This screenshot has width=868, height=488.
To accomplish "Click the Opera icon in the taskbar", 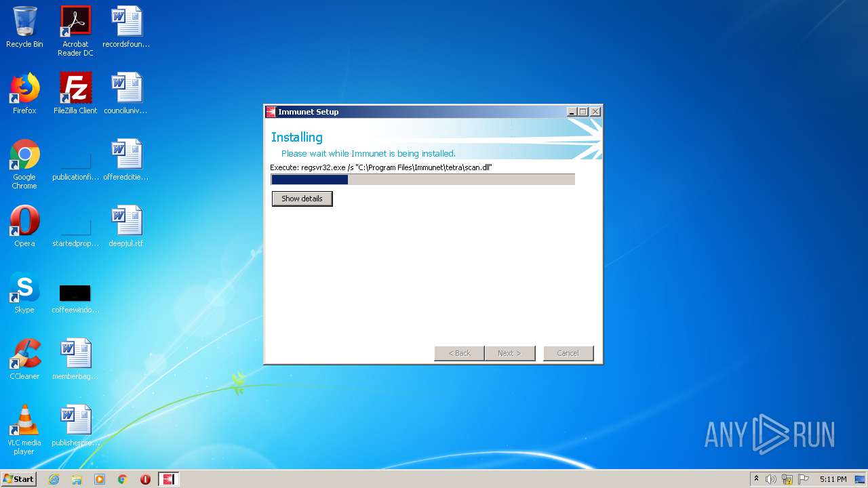I will tap(145, 479).
